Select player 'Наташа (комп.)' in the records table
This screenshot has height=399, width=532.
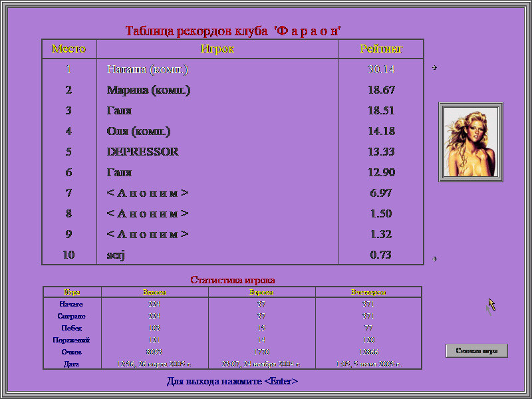148,69
